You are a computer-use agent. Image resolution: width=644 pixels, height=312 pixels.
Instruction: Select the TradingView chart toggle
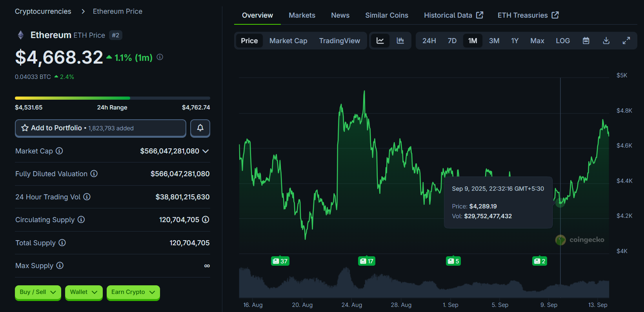(340, 41)
